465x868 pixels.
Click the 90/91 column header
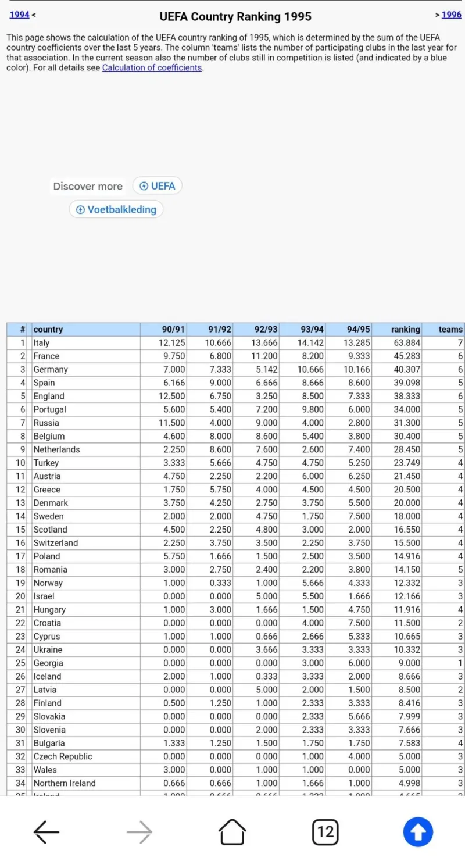click(173, 329)
